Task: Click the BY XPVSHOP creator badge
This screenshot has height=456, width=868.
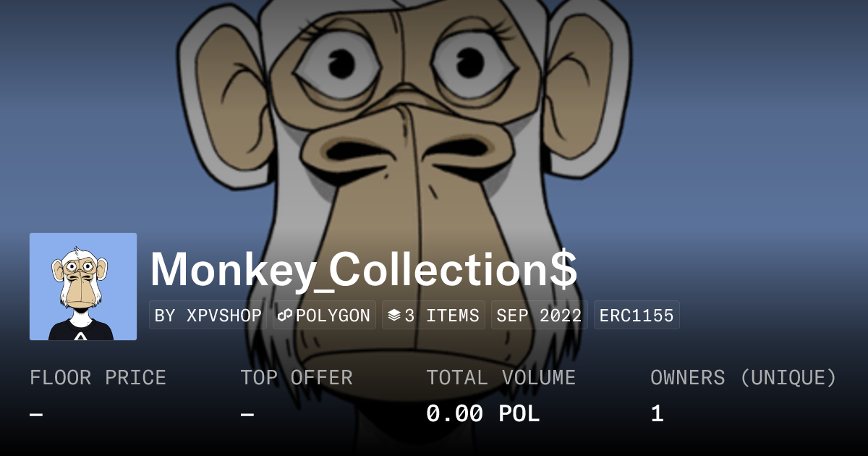Action: (x=208, y=316)
